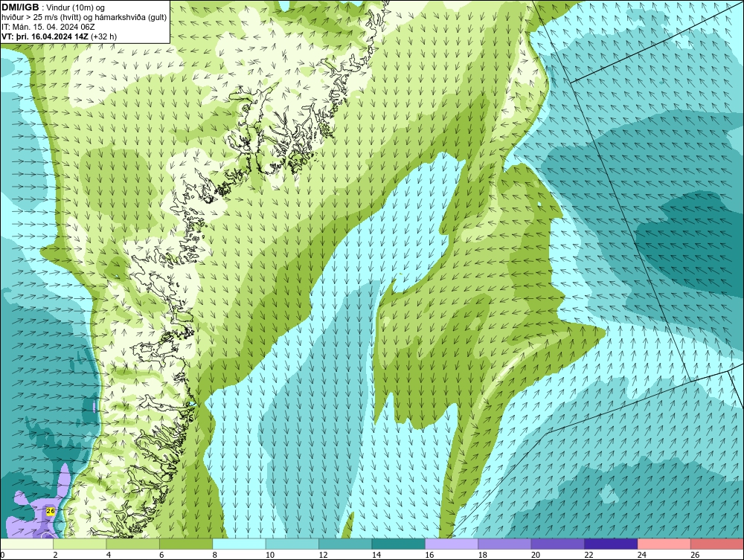Viewport: 744px width, 560px height.
Task: Click the legend value label 14
Action: click(376, 555)
